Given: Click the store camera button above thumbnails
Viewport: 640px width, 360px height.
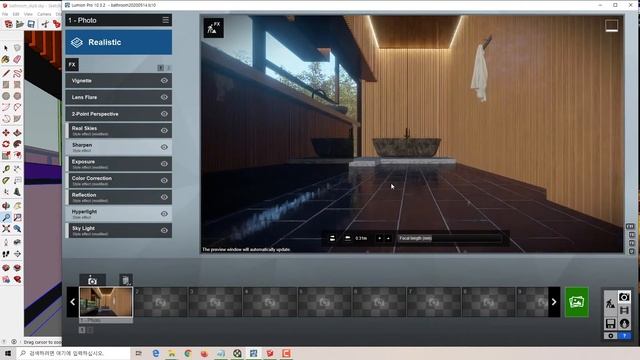Looking at the screenshot, I should tap(92, 280).
